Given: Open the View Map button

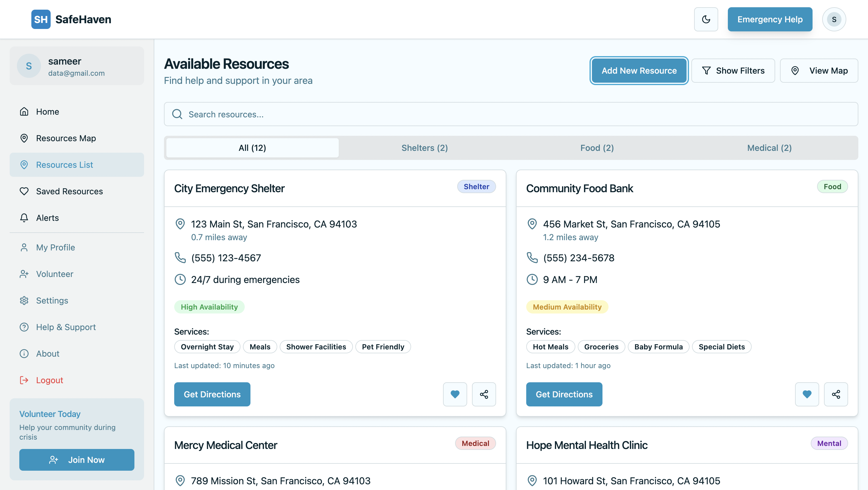Looking at the screenshot, I should pos(819,71).
